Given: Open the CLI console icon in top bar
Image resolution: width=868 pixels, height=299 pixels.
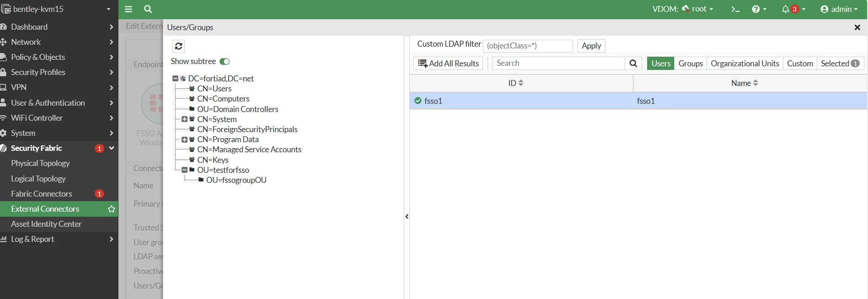Looking at the screenshot, I should click(735, 9).
